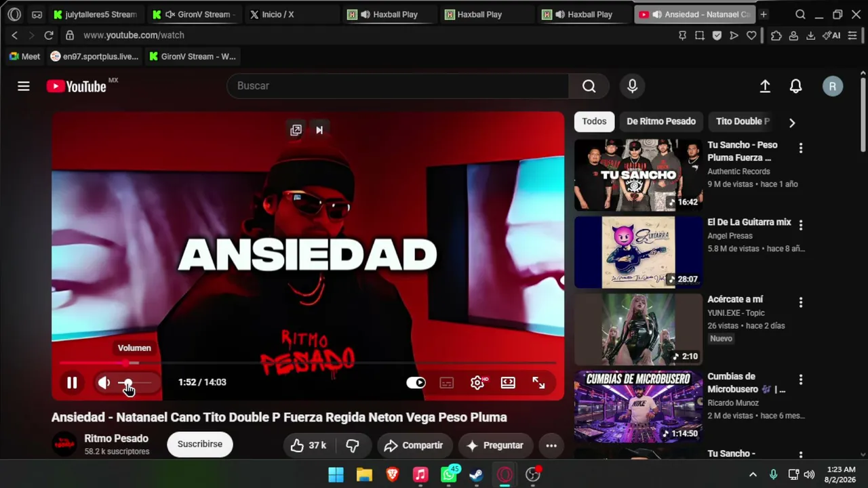The height and width of the screenshot is (488, 868).
Task: Pause the video with the pause button
Action: click(x=72, y=383)
